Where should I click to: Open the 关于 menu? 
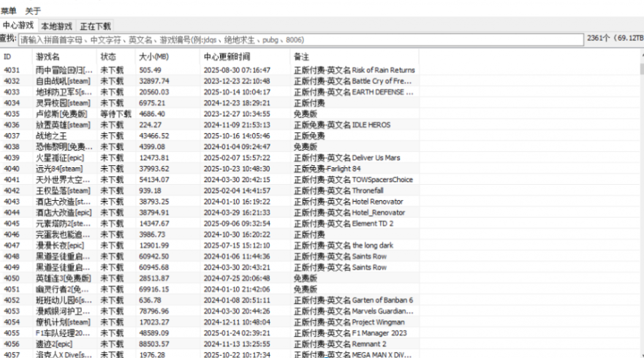pos(33,11)
